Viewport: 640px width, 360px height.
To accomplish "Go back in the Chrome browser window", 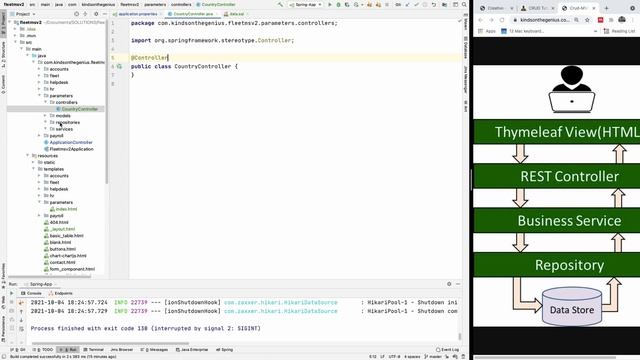I will [480, 20].
